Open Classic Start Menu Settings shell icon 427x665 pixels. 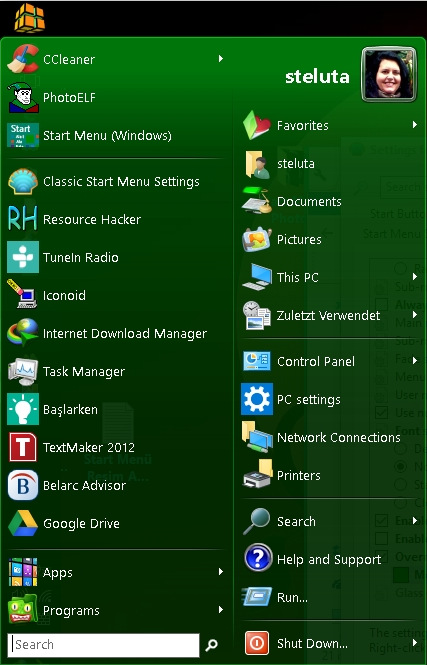pos(23,182)
